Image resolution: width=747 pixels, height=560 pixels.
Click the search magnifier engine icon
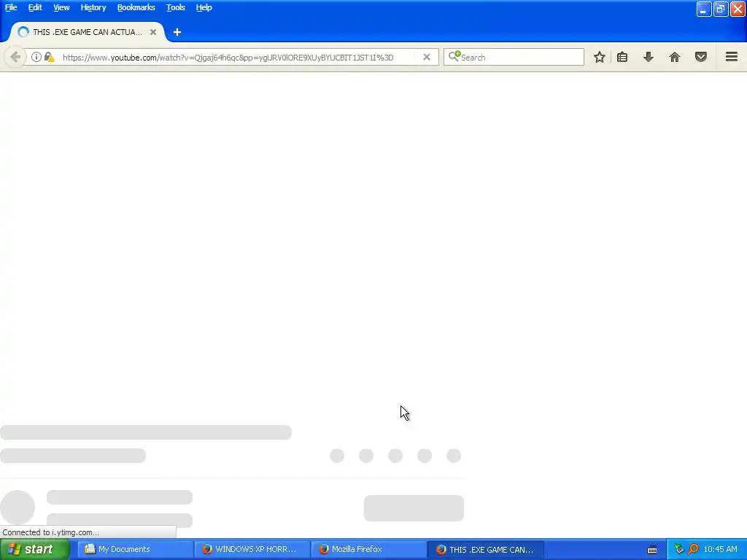(454, 57)
